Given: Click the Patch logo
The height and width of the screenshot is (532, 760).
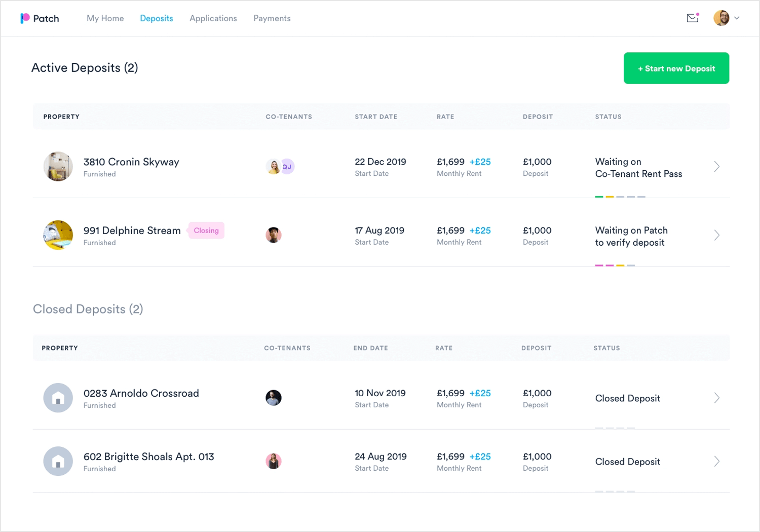Looking at the screenshot, I should [x=40, y=18].
